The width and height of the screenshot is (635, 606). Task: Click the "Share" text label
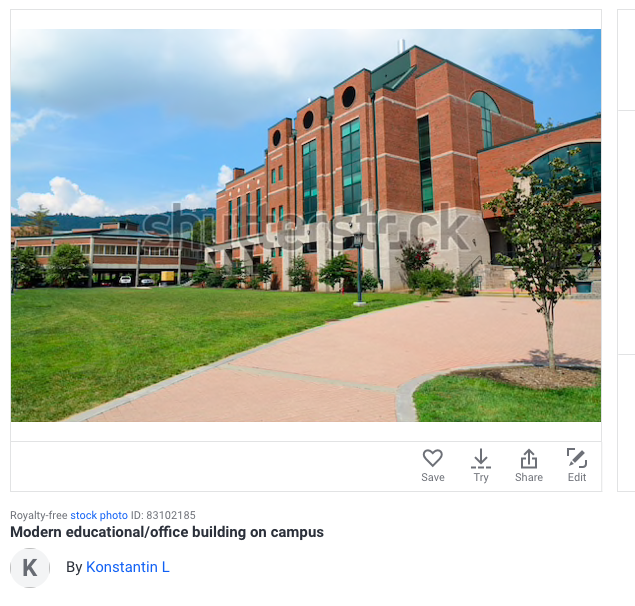tap(528, 477)
